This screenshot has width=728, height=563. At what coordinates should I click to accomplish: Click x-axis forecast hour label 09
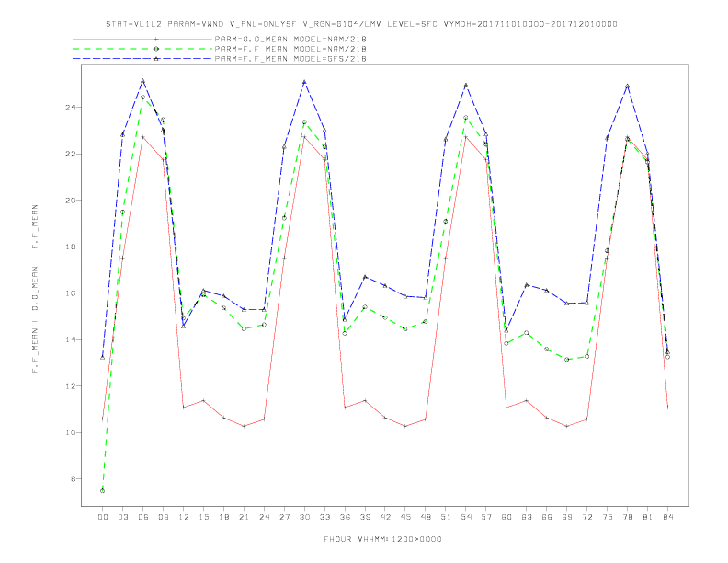[x=163, y=517]
